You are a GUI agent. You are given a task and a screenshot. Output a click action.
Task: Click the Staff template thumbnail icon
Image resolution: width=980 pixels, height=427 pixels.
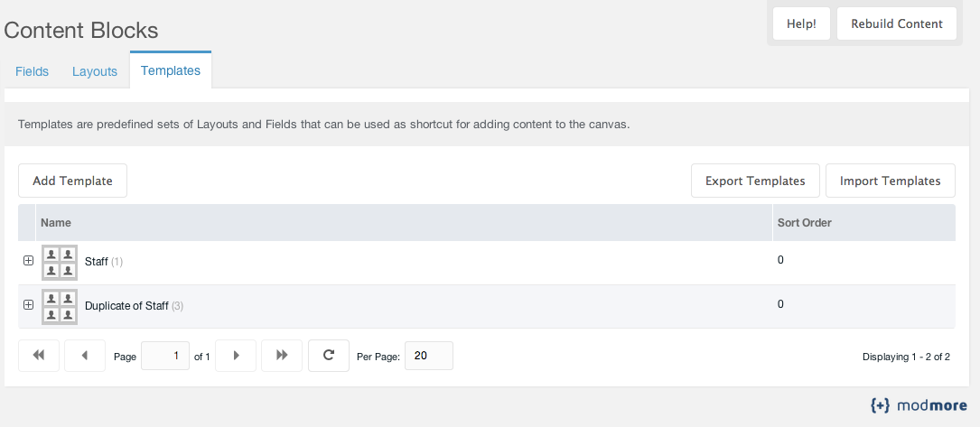60,262
